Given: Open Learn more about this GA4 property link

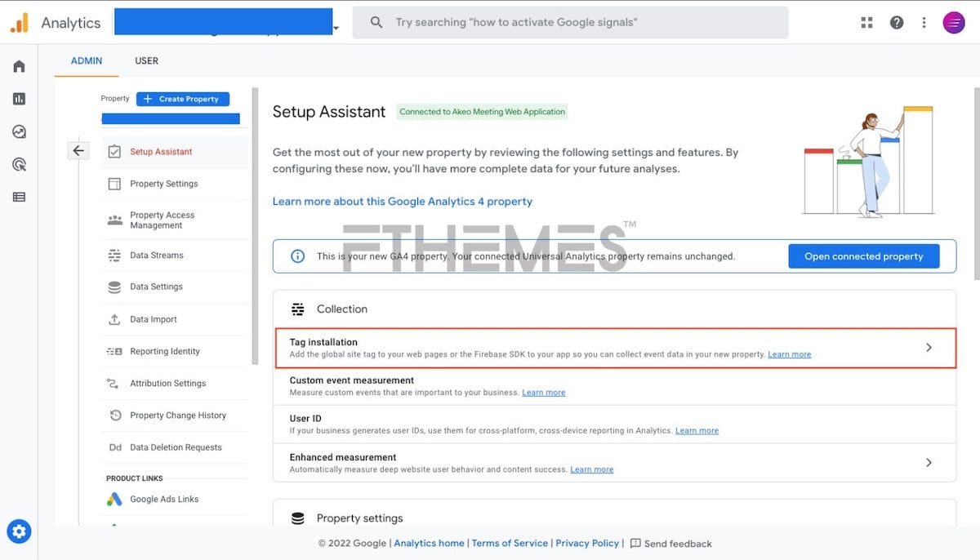Looking at the screenshot, I should [x=403, y=201].
